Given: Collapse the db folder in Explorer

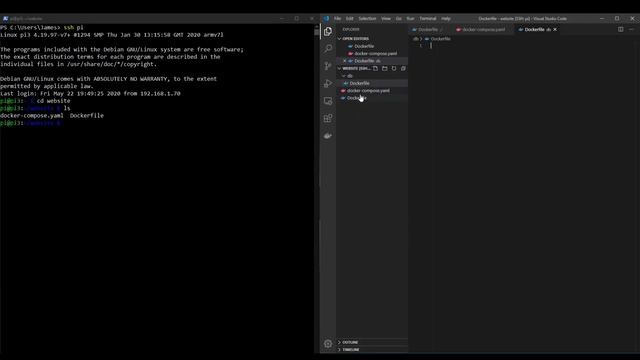Looking at the screenshot, I should [350, 76].
